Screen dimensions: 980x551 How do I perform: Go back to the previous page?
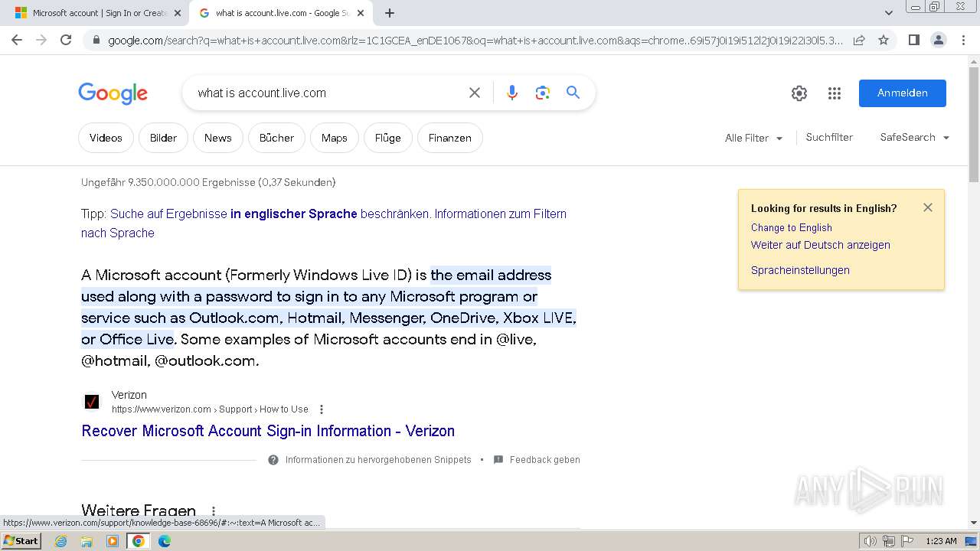pos(17,40)
